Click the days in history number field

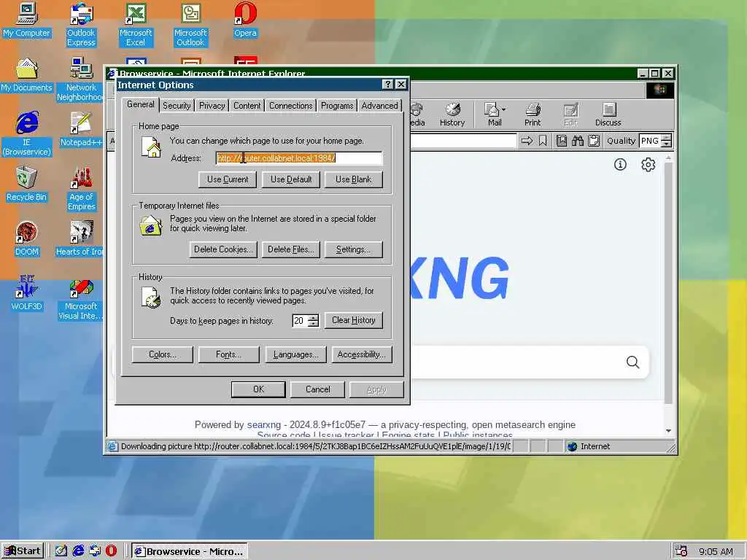[300, 321]
